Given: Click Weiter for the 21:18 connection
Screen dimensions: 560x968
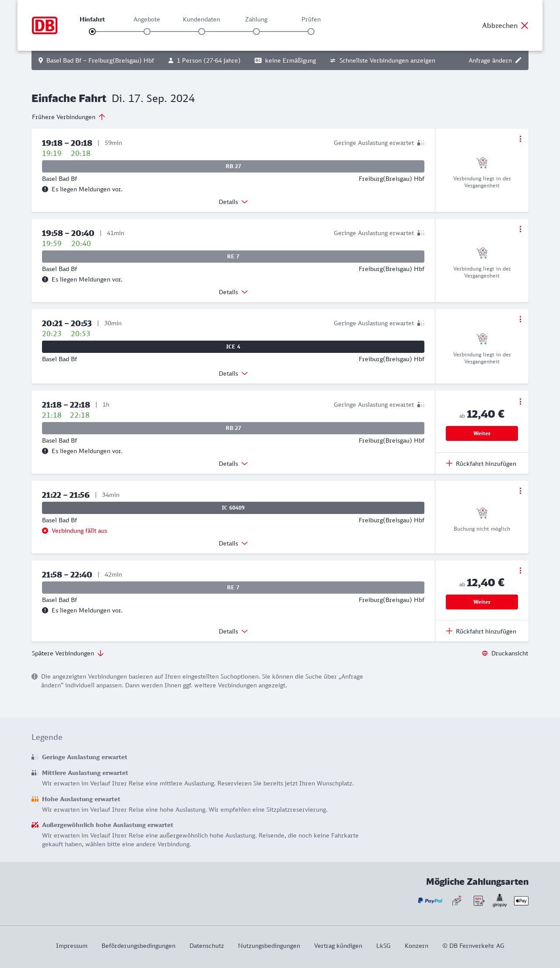Looking at the screenshot, I should click(482, 433).
